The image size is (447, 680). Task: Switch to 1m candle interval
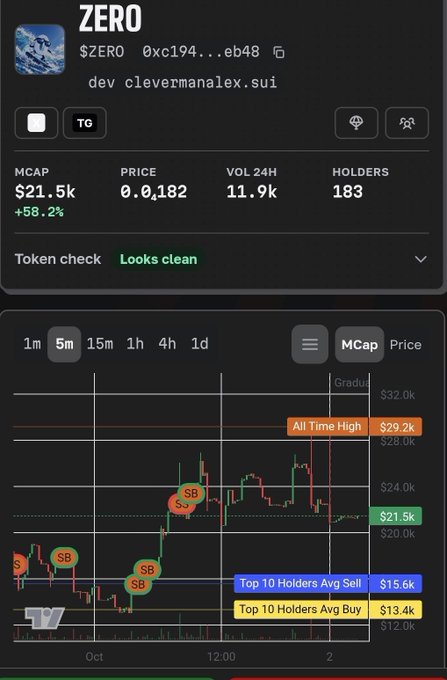pyautogui.click(x=32, y=344)
